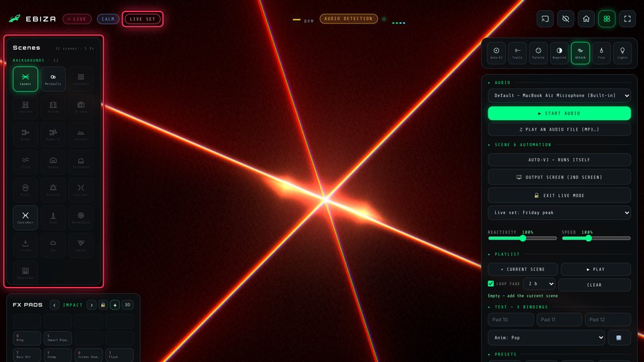
Task: Open the Live set: Friday peak dropdown
Action: pyautogui.click(x=559, y=213)
